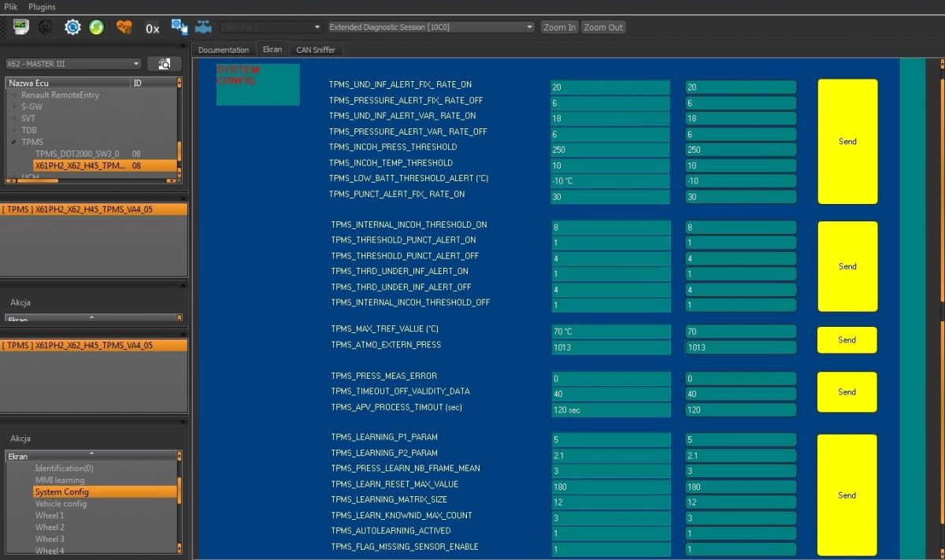
Task: Click the green ECU monitor icon in toolbar
Action: [20, 27]
